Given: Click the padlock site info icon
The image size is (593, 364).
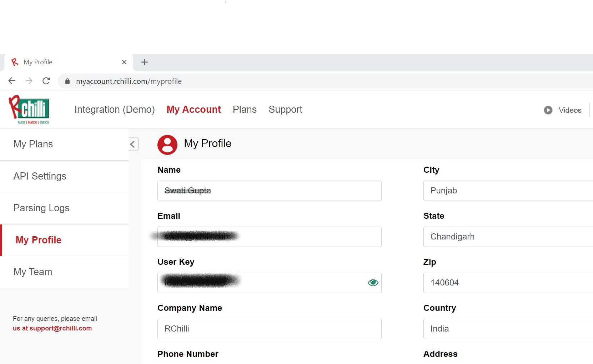Looking at the screenshot, I should pyautogui.click(x=67, y=81).
